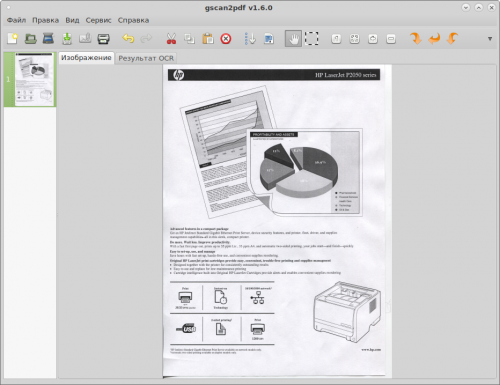Select page 1 thumbnail in the sidebar
The width and height of the screenshot is (500, 385).
[x=30, y=80]
